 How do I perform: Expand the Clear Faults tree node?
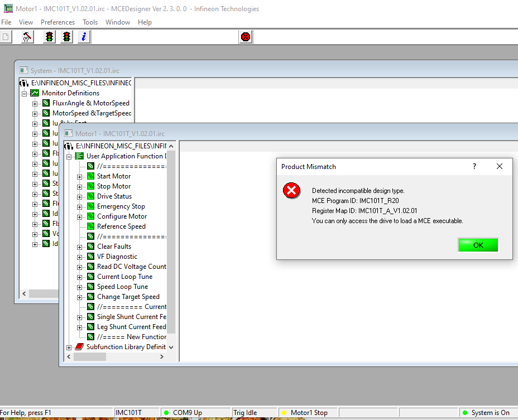click(80, 246)
